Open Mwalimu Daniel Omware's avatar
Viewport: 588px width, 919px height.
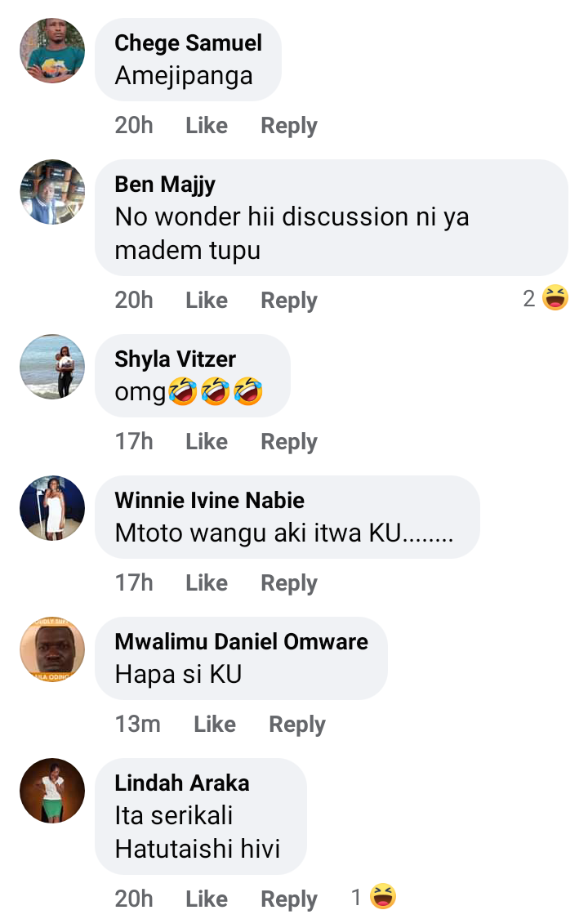pyautogui.click(x=52, y=649)
